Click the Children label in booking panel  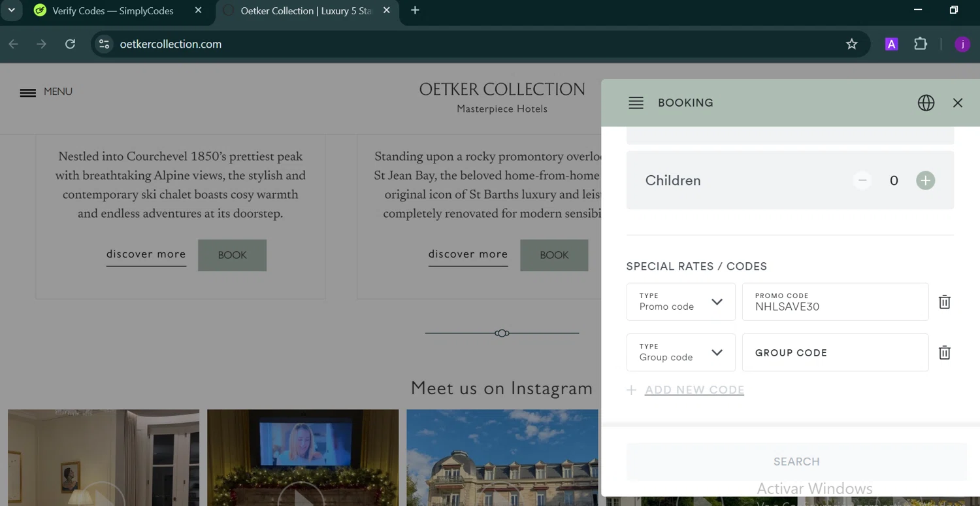pyautogui.click(x=673, y=180)
